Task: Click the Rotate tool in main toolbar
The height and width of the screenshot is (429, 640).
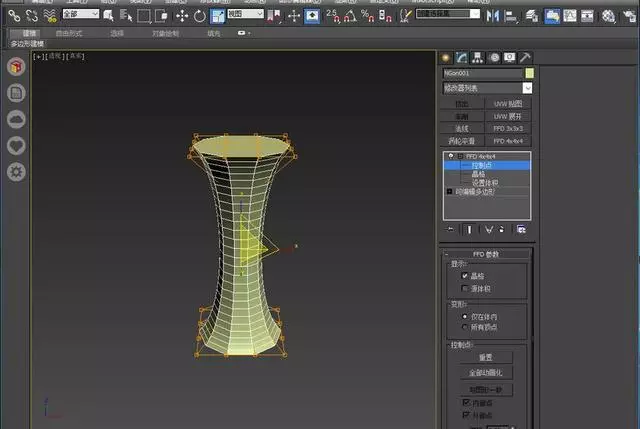Action: point(200,16)
